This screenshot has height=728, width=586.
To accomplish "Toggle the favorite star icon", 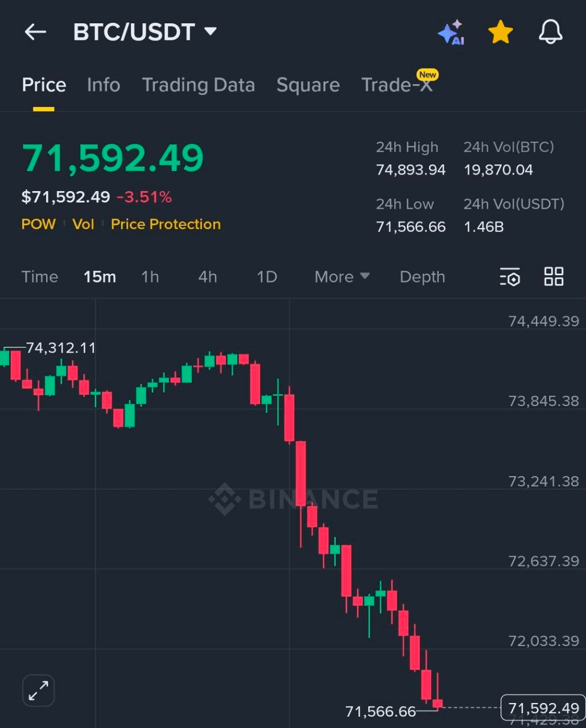I will tap(501, 32).
